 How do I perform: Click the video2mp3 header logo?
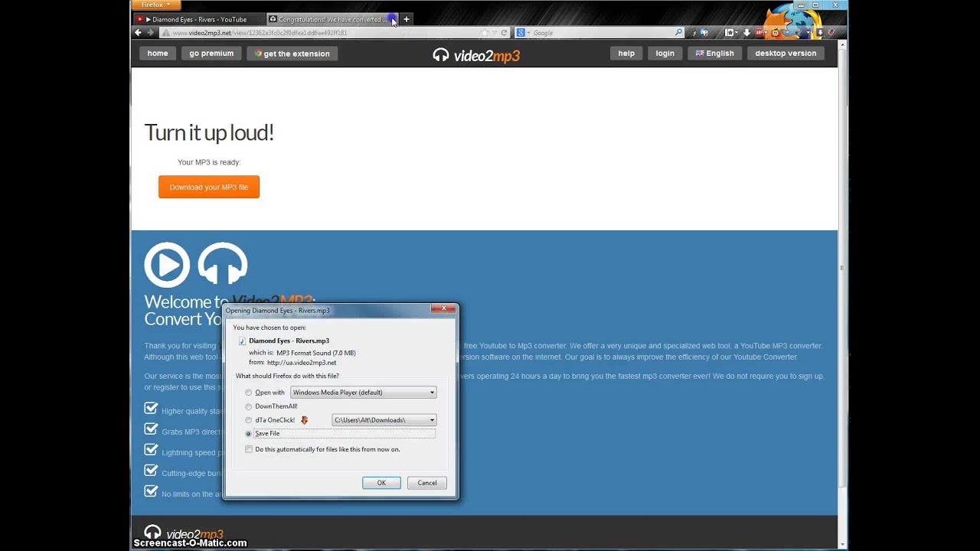476,55
